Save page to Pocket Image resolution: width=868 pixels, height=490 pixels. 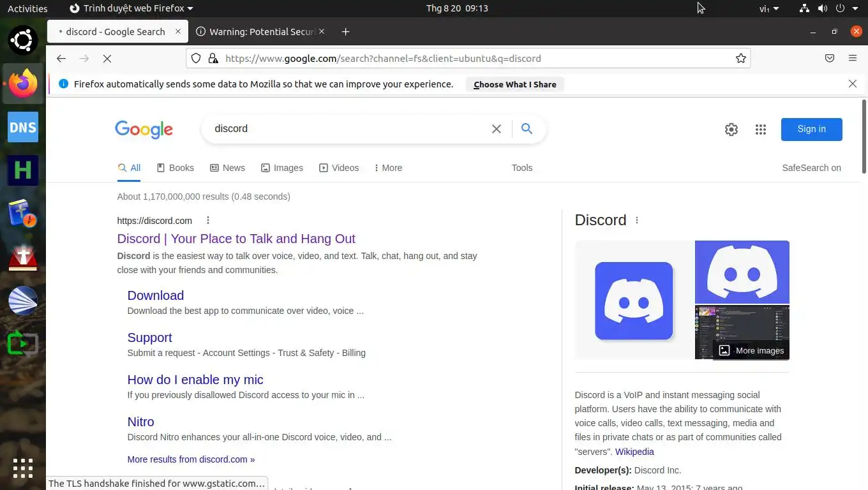(x=830, y=58)
